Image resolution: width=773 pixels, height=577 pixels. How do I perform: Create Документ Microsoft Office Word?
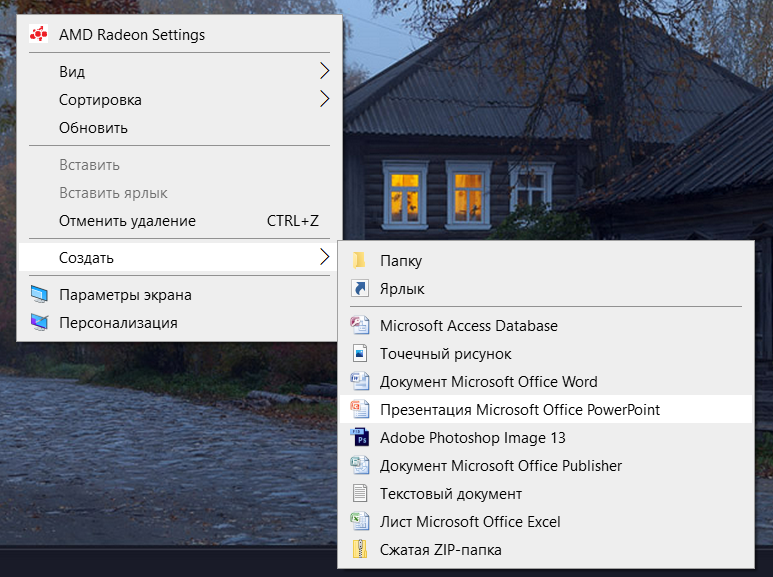[546, 381]
